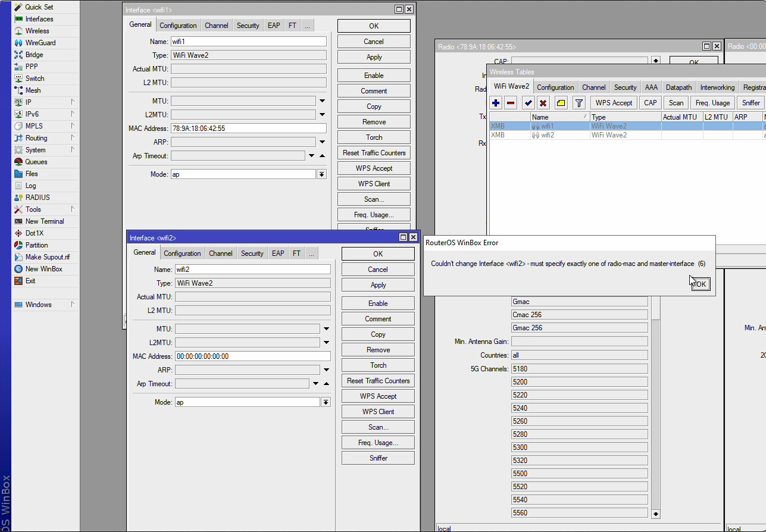766x532 pixels.
Task: Dismiss the RouterOS WinBox Error with OK
Action: pos(701,284)
